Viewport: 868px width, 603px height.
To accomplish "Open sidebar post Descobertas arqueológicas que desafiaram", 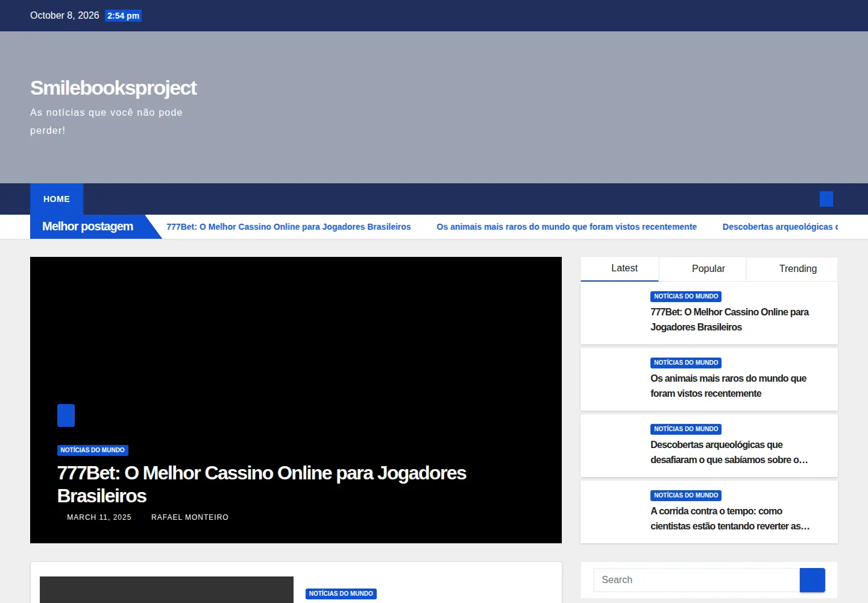I will (729, 452).
